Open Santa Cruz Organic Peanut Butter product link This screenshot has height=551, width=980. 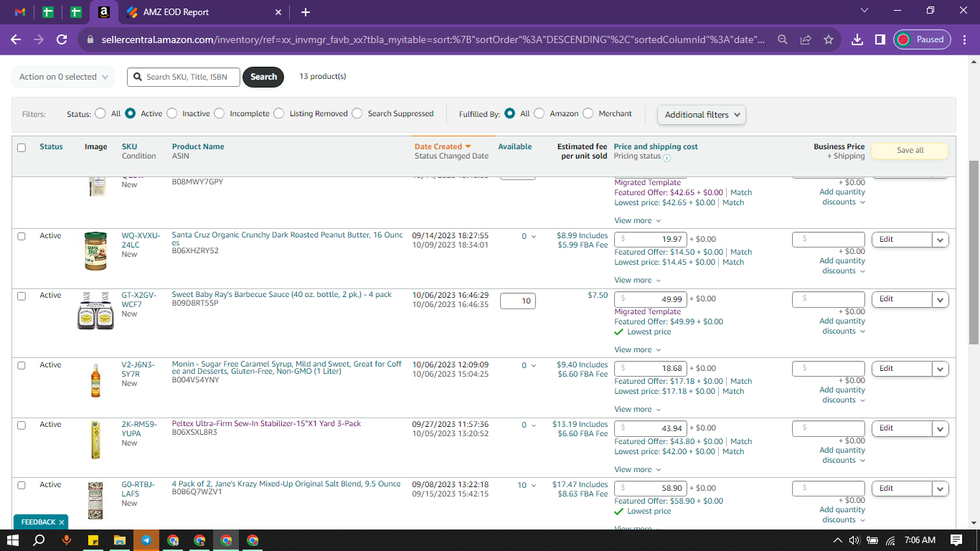(287, 239)
